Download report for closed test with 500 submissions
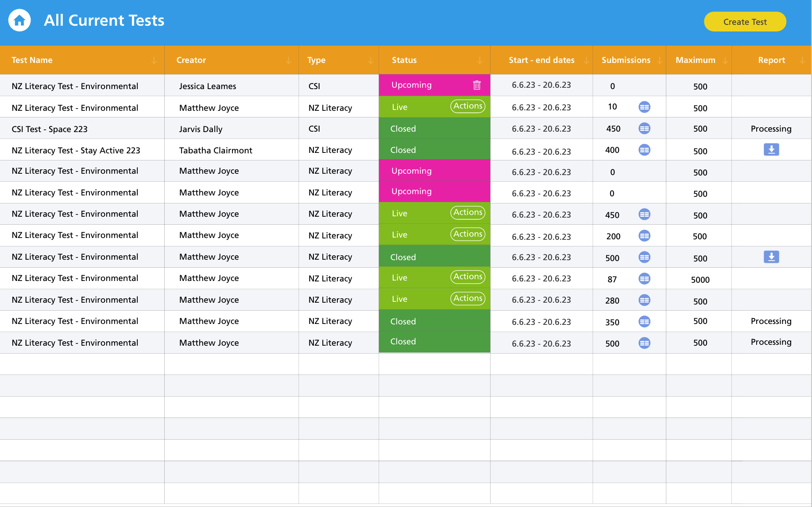Viewport: 812px width, 507px height. pyautogui.click(x=771, y=257)
